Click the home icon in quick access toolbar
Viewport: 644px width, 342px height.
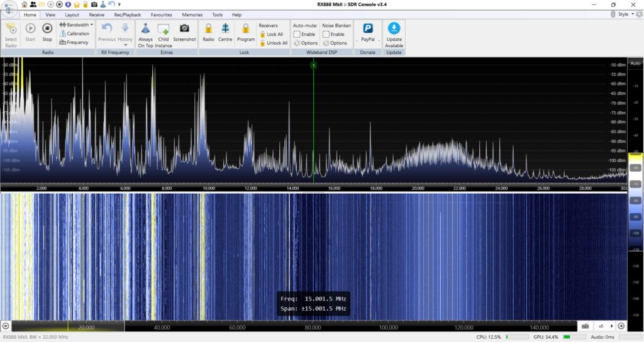(25, 4)
